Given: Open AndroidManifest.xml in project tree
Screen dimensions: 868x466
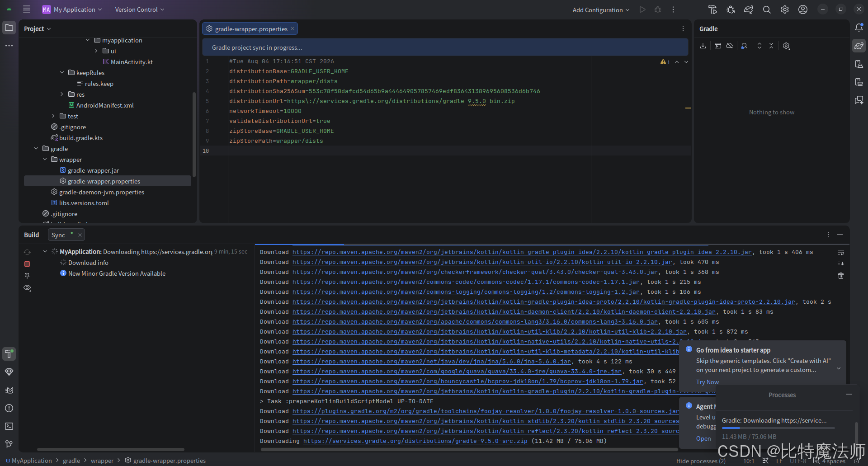Looking at the screenshot, I should pyautogui.click(x=105, y=105).
